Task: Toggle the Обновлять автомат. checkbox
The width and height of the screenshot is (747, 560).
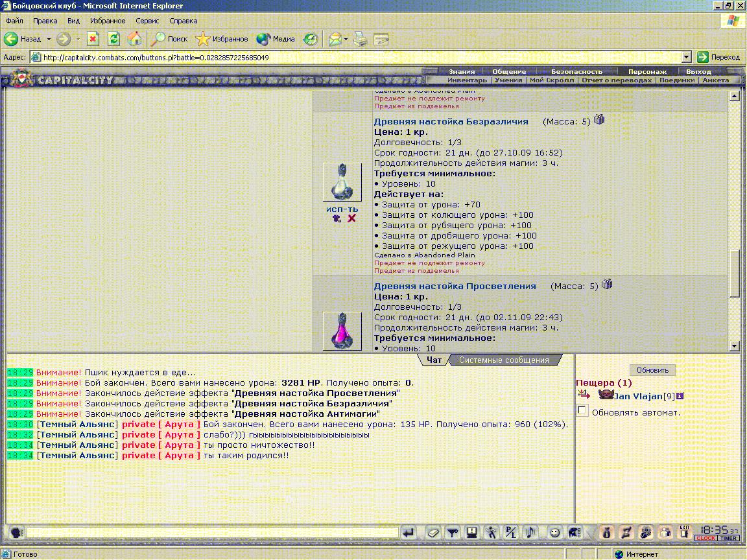Action: point(582,410)
